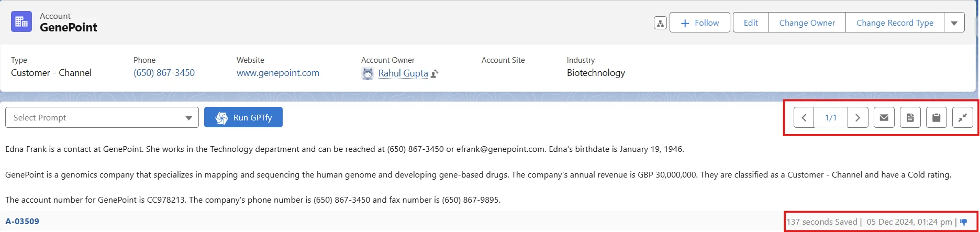Open the account hierarchy icon

pyautogui.click(x=660, y=23)
